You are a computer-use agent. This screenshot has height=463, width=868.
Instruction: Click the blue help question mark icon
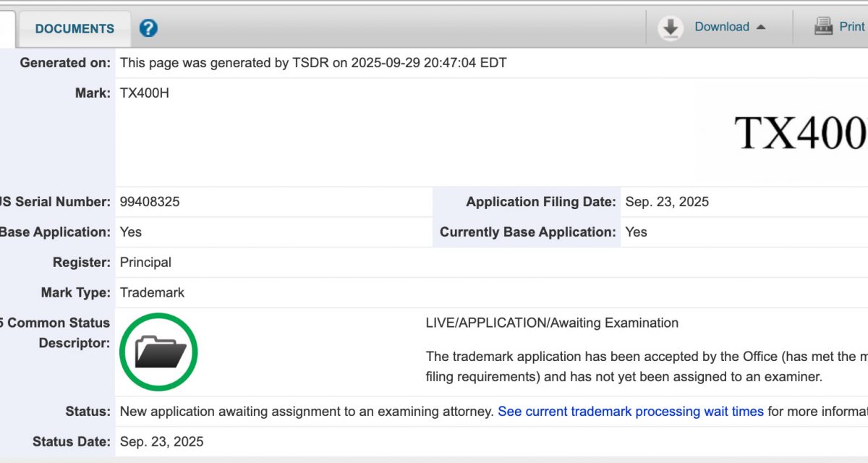point(148,28)
